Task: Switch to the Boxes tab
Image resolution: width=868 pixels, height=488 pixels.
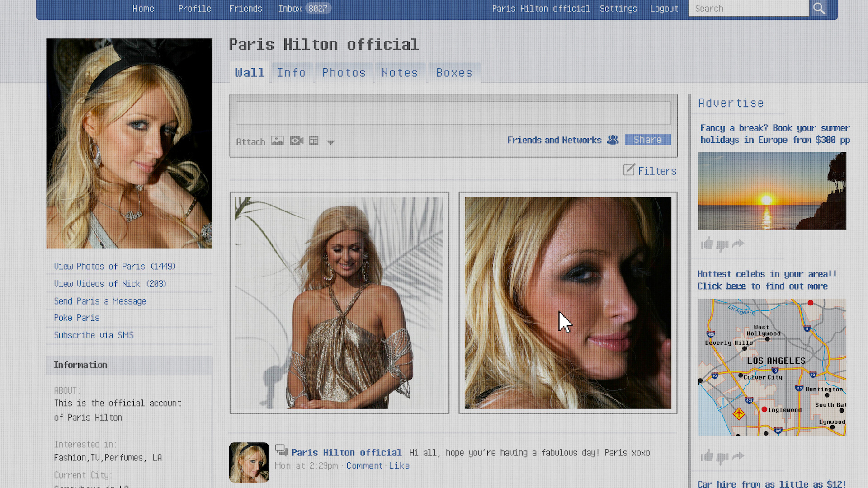Action: (454, 73)
